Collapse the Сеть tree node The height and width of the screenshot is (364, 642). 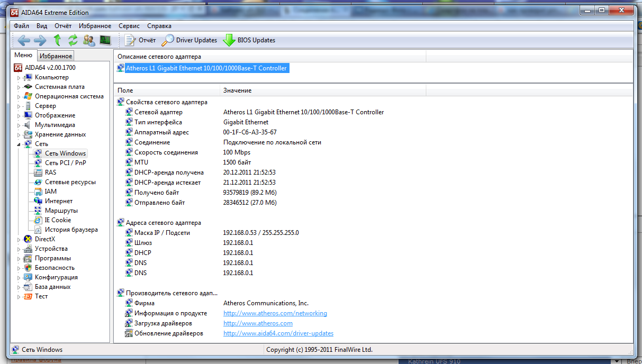19,144
